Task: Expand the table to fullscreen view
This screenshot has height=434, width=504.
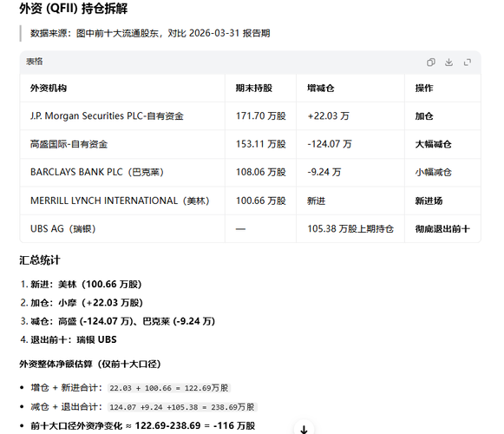Action: pyautogui.click(x=468, y=62)
